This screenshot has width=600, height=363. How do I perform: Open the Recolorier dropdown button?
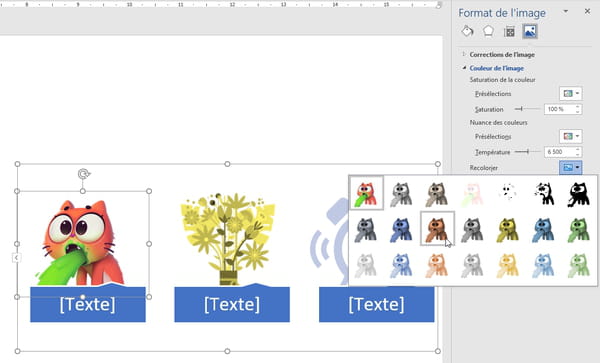571,168
